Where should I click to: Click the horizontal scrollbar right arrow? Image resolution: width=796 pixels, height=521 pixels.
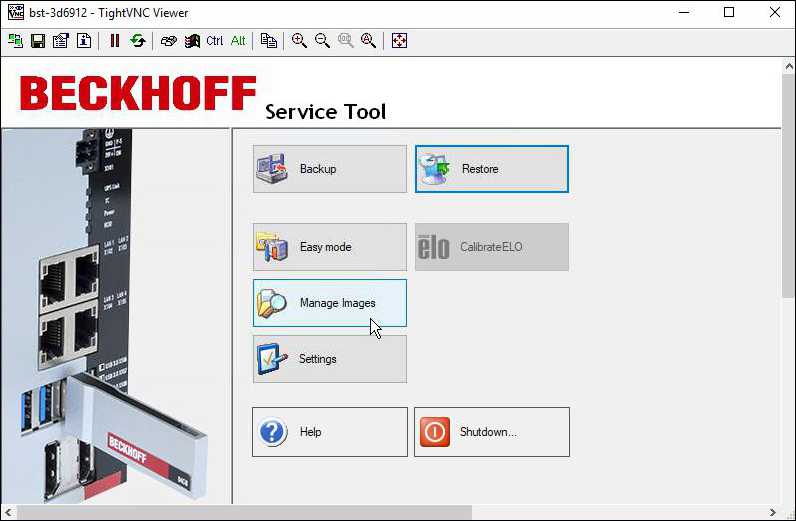773,512
